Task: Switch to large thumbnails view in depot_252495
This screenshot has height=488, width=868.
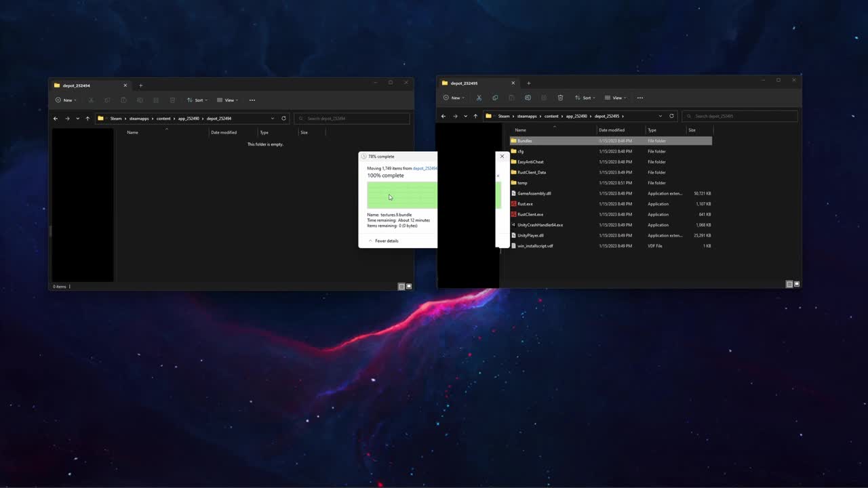Action: coord(797,284)
